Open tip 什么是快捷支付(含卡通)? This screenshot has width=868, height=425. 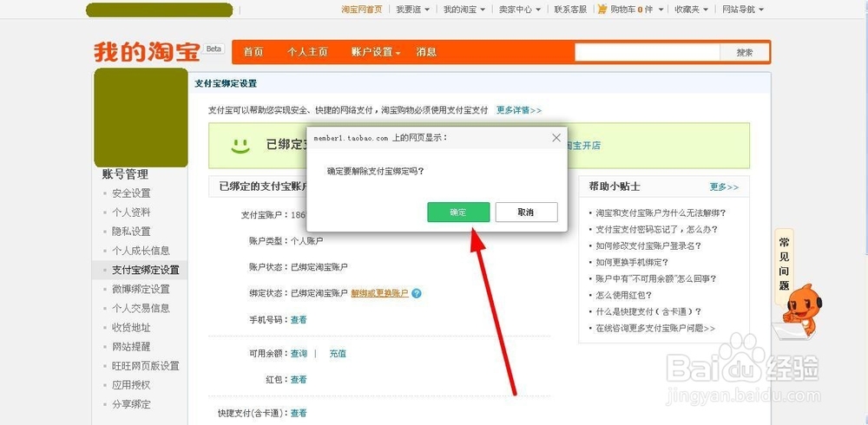pos(648,311)
